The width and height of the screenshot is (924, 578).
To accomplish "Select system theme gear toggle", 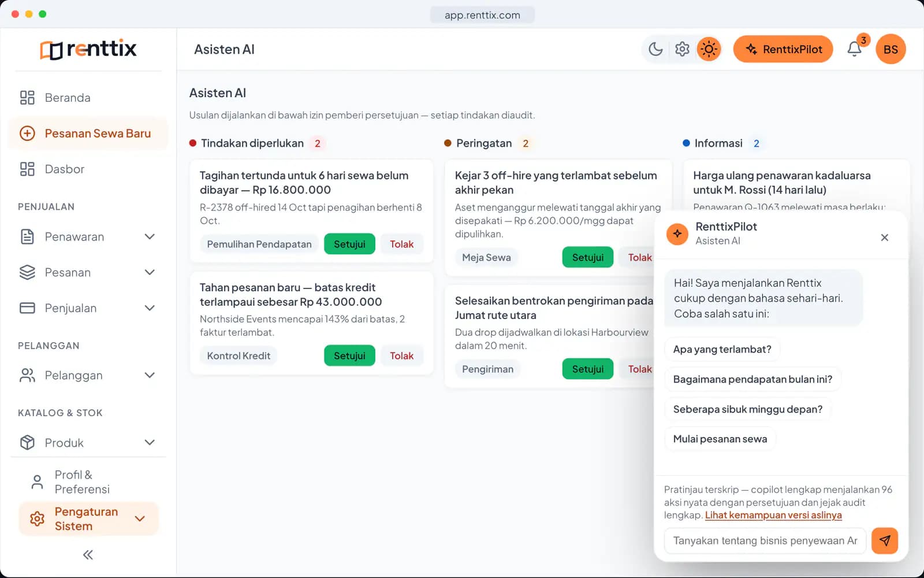I will (x=682, y=49).
